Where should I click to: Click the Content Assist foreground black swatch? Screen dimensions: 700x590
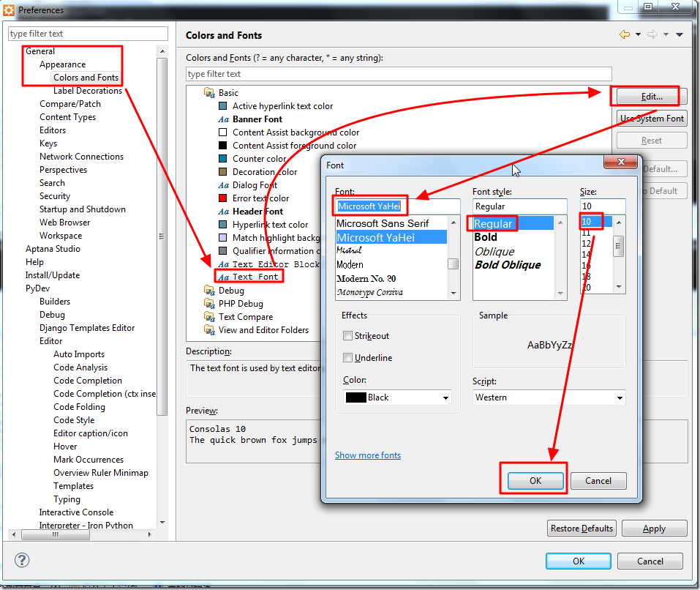click(223, 145)
